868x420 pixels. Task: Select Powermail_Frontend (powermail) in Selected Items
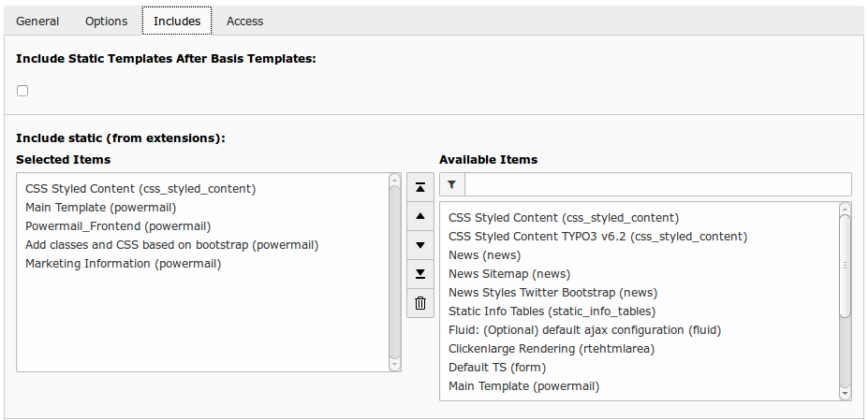pyautogui.click(x=118, y=226)
